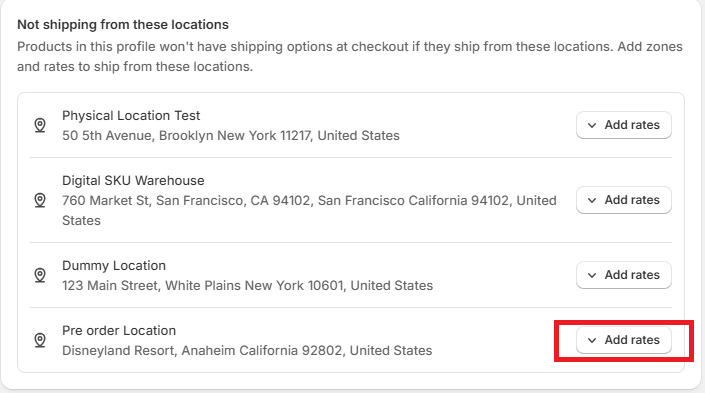Viewport: 705px width, 393px height.
Task: Click location pin icon beside Pre order Location
Action: pos(40,340)
